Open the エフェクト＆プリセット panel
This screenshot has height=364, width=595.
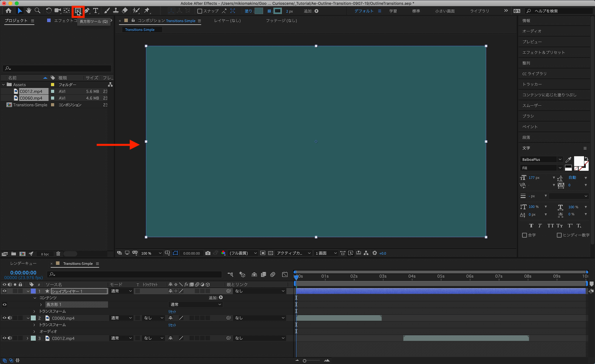point(544,52)
